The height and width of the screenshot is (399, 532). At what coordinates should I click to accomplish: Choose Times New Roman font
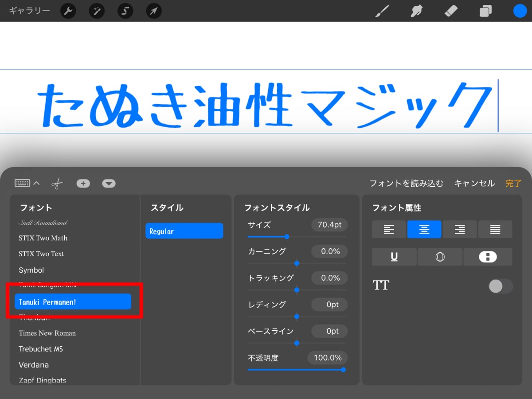[47, 333]
